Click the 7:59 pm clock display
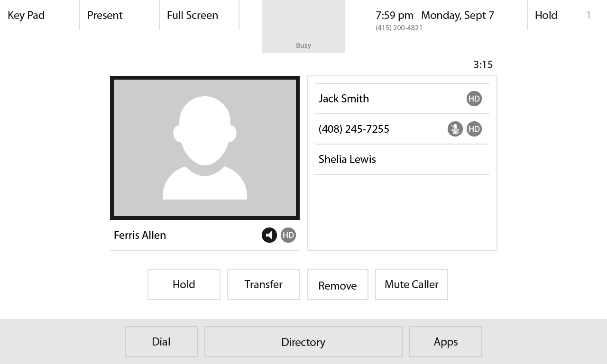 395,15
